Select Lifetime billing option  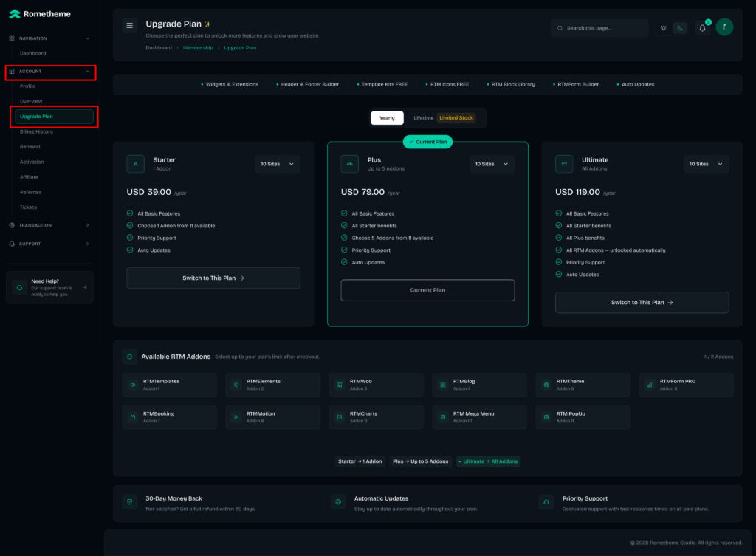pyautogui.click(x=423, y=117)
